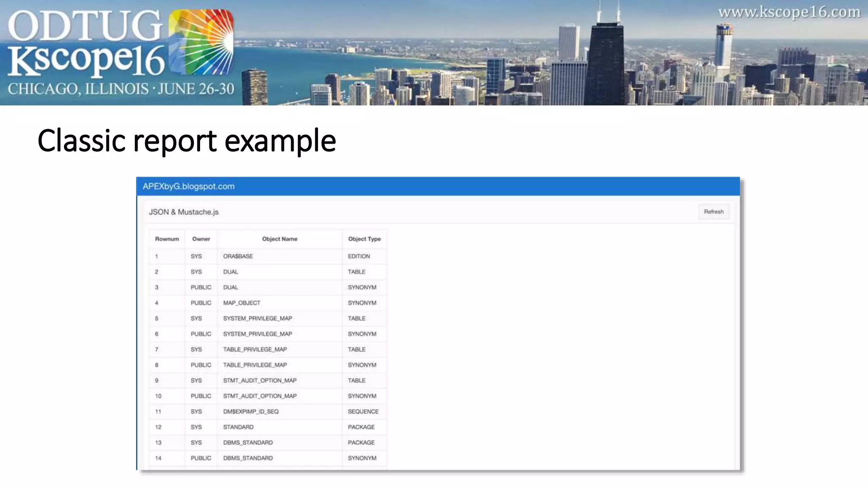This screenshot has height=488, width=868.
Task: Click the JSON & Mustache.js region title
Action: [184, 212]
